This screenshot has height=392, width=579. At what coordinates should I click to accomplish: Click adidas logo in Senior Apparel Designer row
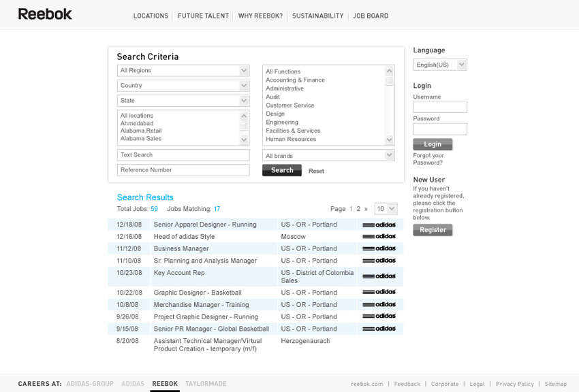[379, 225]
